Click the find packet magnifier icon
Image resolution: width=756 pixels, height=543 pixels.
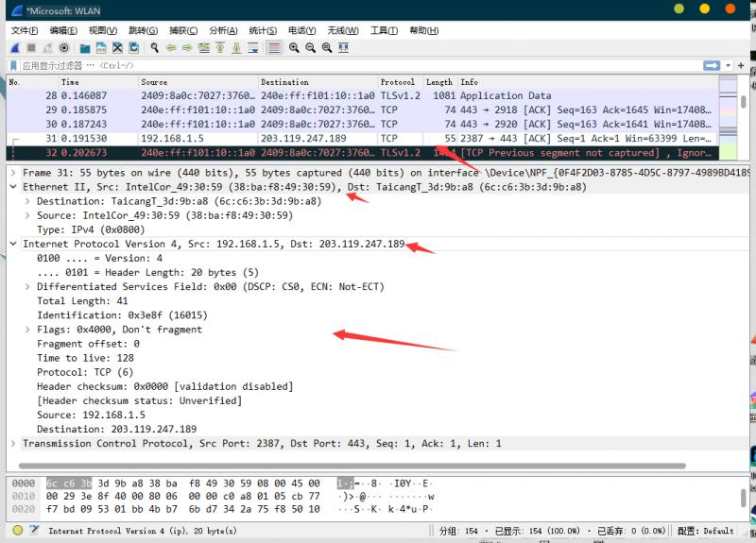(x=154, y=47)
